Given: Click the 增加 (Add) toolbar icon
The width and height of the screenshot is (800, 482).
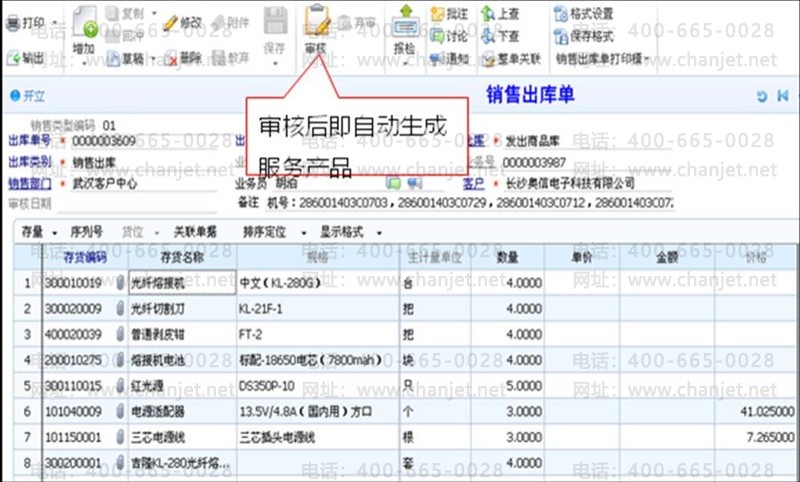Looking at the screenshot, I should pos(84,30).
